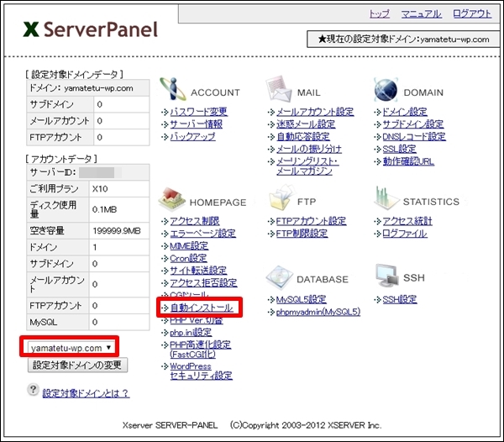
Task: Open the yamatetu-wp.com domain dropdown
Action: [70, 348]
